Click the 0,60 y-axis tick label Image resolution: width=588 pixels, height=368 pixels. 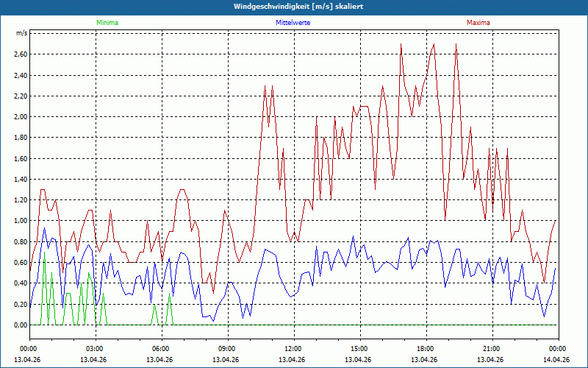(x=20, y=263)
